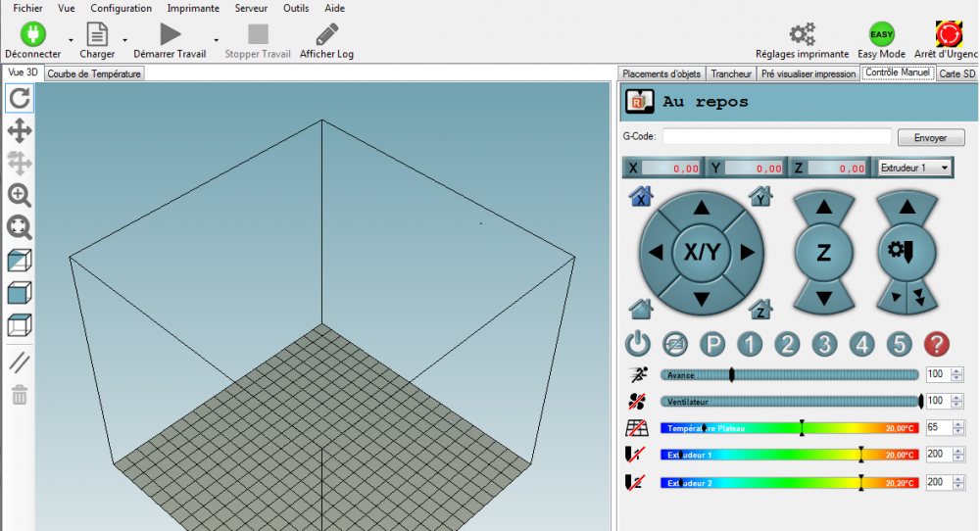Select the move viewpoint arrows tool
The height and width of the screenshot is (531, 980).
tap(20, 131)
